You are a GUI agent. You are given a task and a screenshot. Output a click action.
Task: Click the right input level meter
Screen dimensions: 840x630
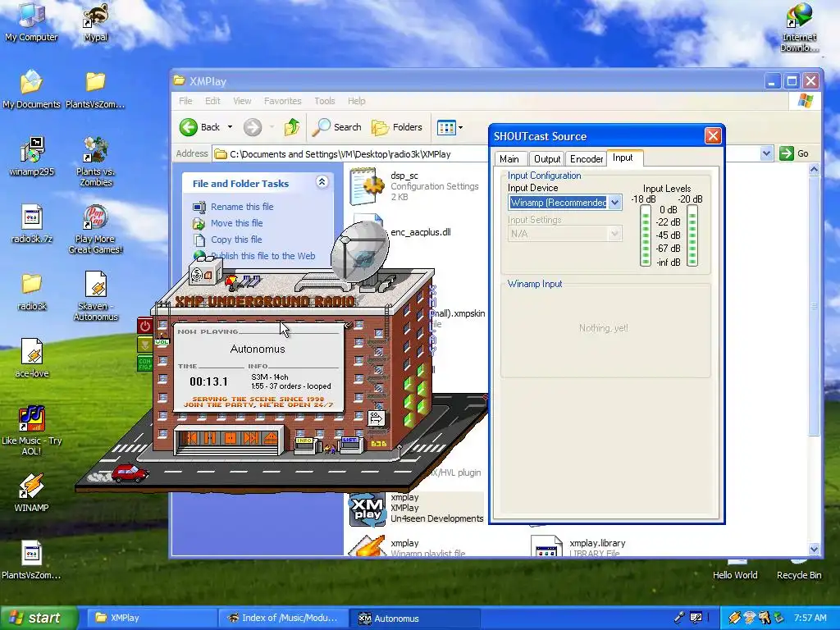[692, 235]
